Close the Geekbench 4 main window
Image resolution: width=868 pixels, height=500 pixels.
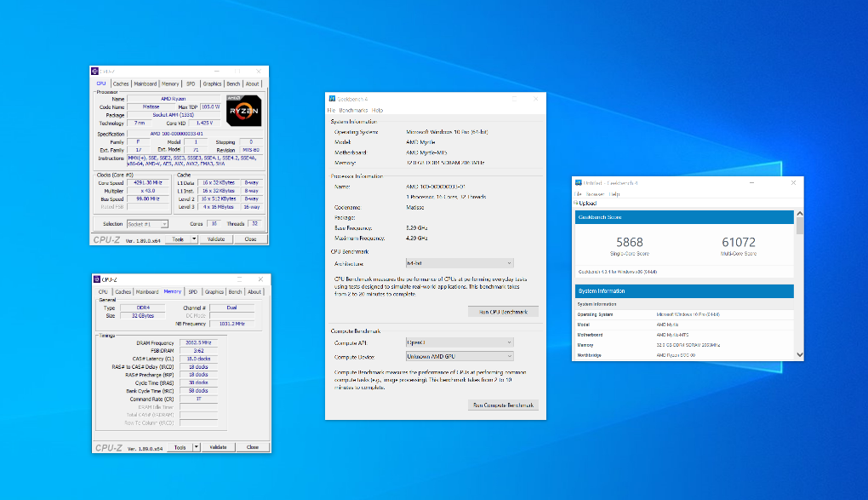click(x=535, y=99)
